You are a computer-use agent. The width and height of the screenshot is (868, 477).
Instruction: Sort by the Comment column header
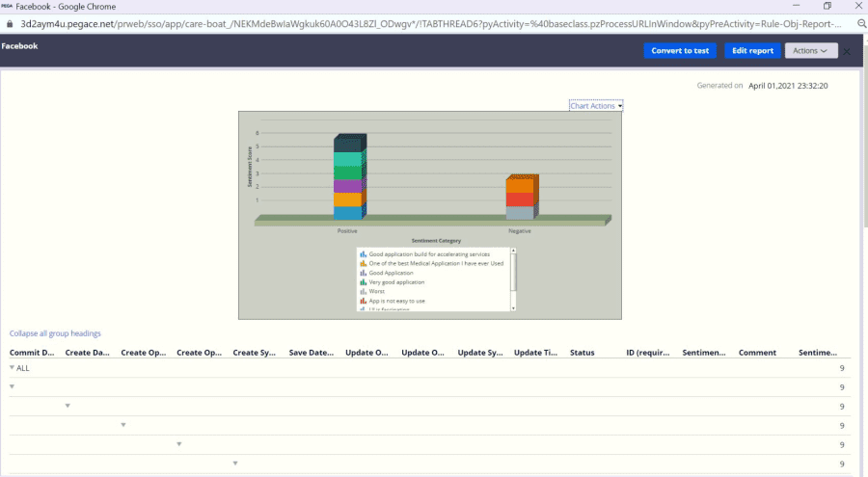[x=757, y=353]
